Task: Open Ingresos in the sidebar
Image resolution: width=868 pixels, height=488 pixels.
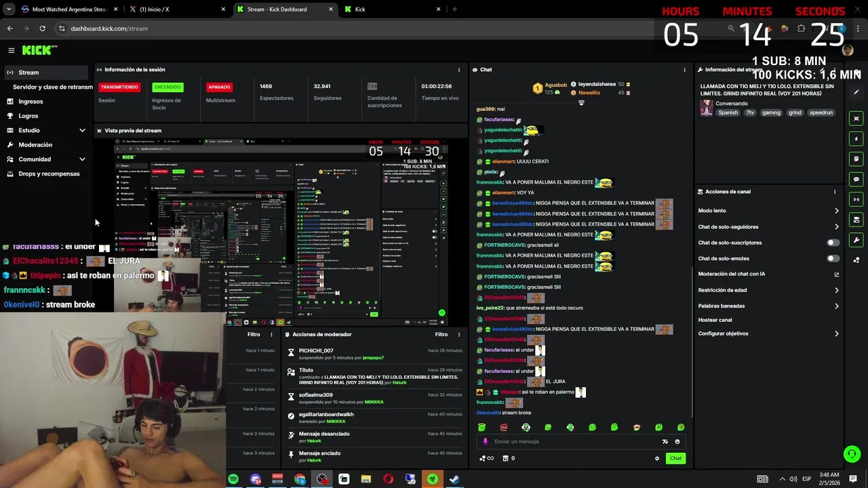Action: pyautogui.click(x=31, y=102)
